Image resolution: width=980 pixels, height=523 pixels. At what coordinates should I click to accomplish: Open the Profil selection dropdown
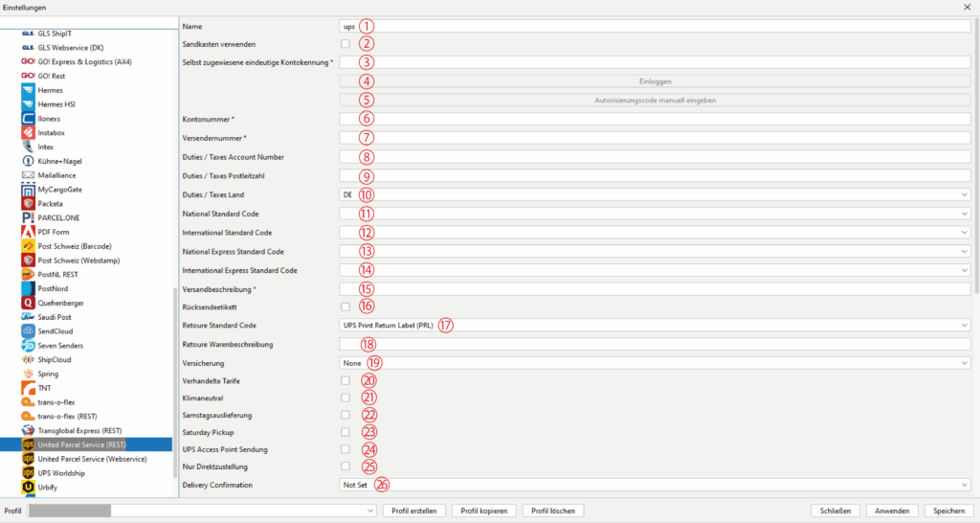[x=202, y=511]
